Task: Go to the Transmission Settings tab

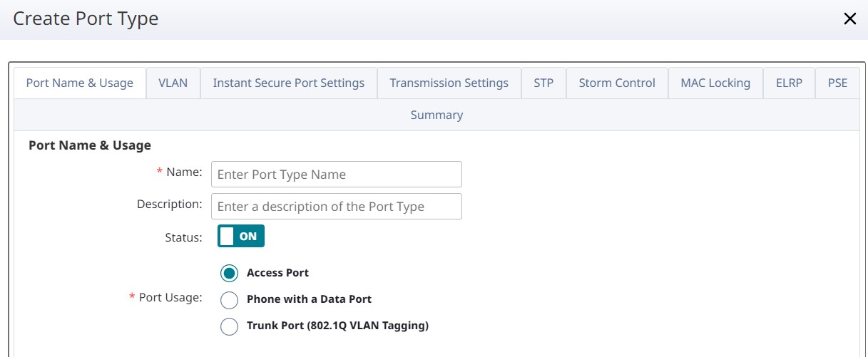Action: coord(449,83)
